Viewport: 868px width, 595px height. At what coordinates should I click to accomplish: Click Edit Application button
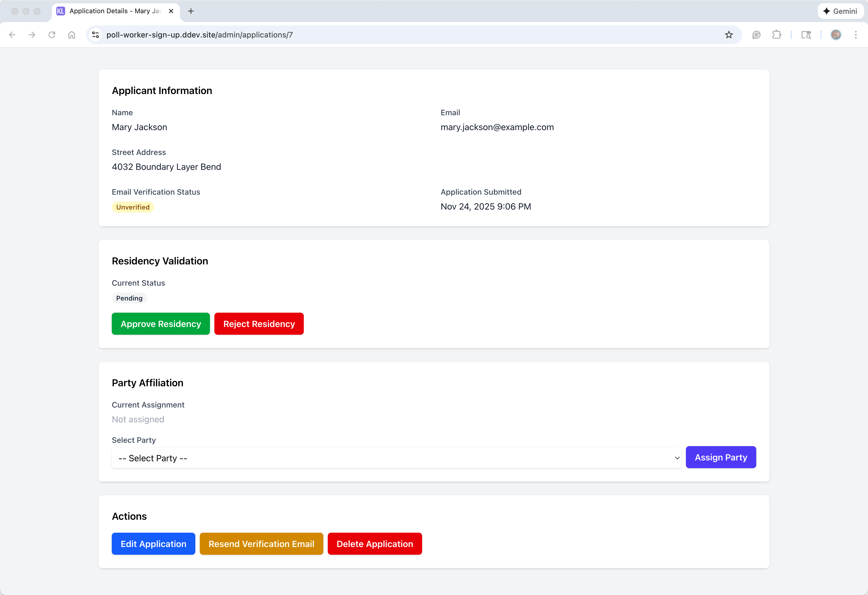pyautogui.click(x=153, y=544)
